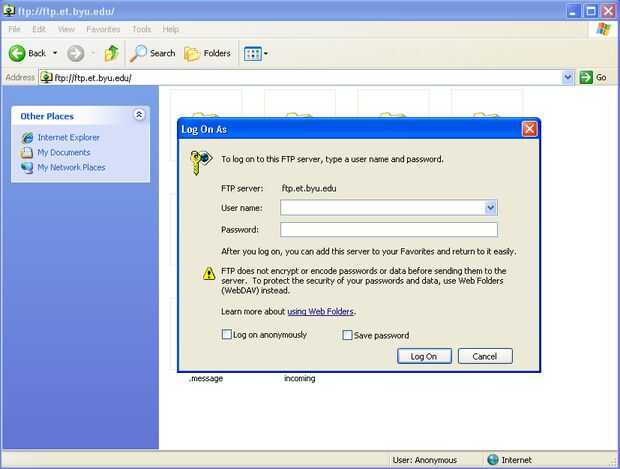Screen dimensions: 620x469
Task: Enable Save password checkbox
Action: click(347, 335)
